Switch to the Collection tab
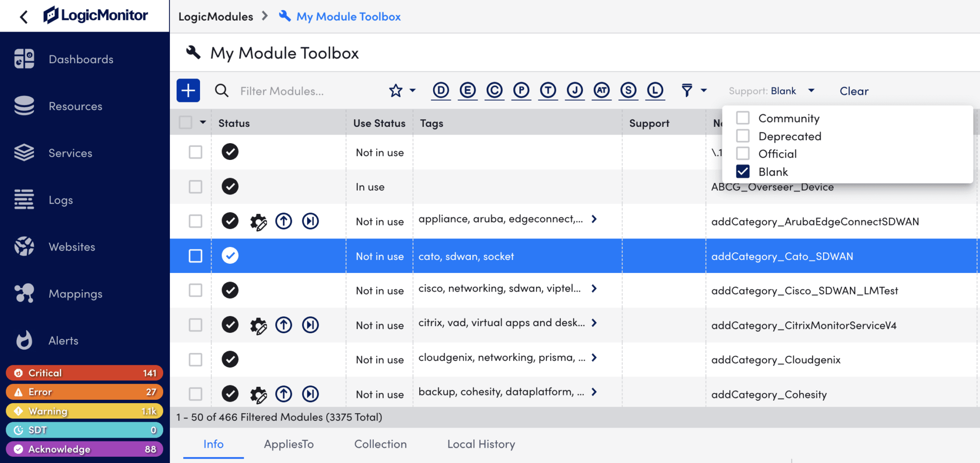 [380, 444]
